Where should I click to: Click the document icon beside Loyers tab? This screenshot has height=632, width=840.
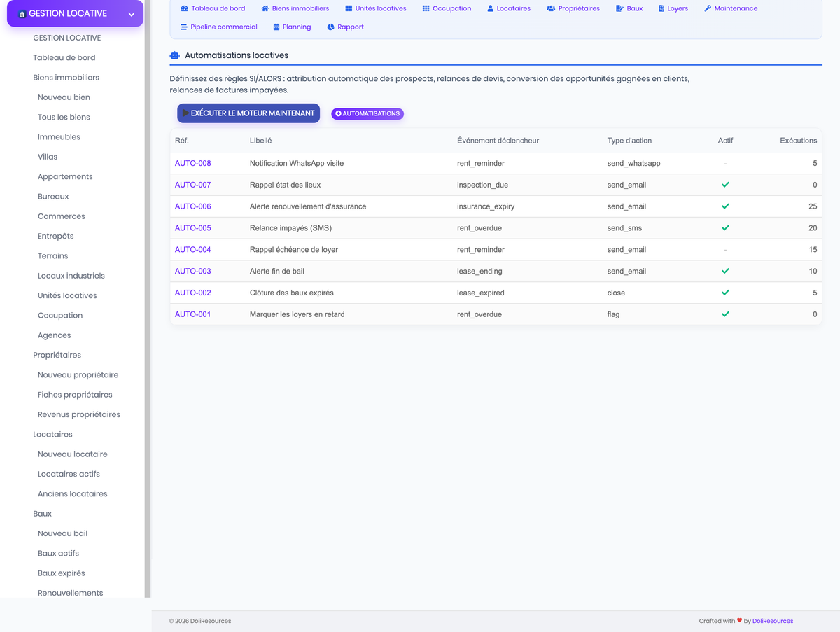point(661,8)
